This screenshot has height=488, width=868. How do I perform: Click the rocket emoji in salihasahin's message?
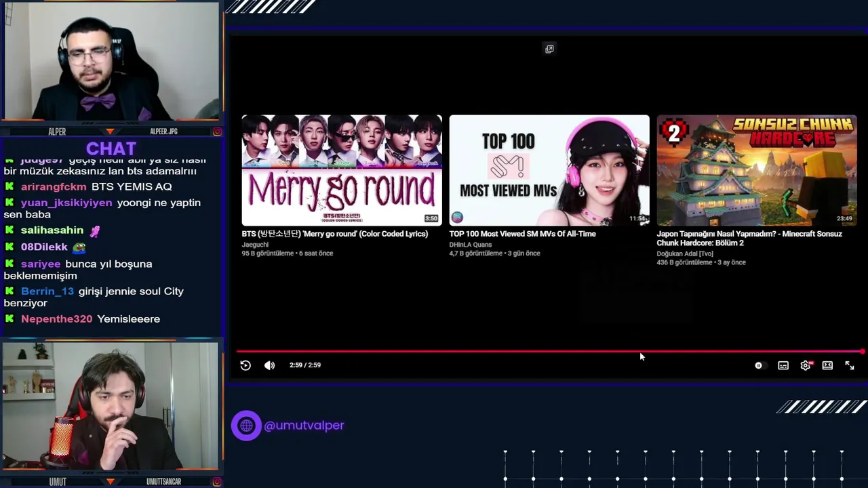(95, 230)
